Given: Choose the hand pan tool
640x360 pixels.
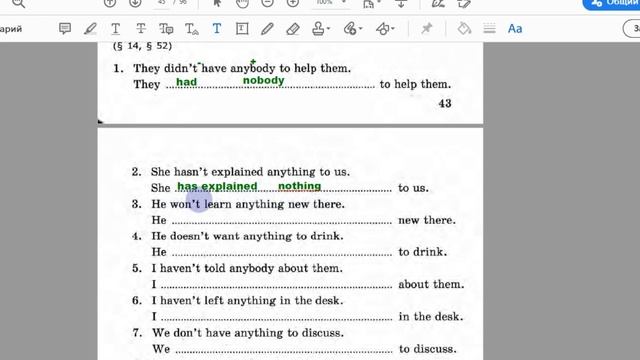Looking at the screenshot, I should point(242,3).
